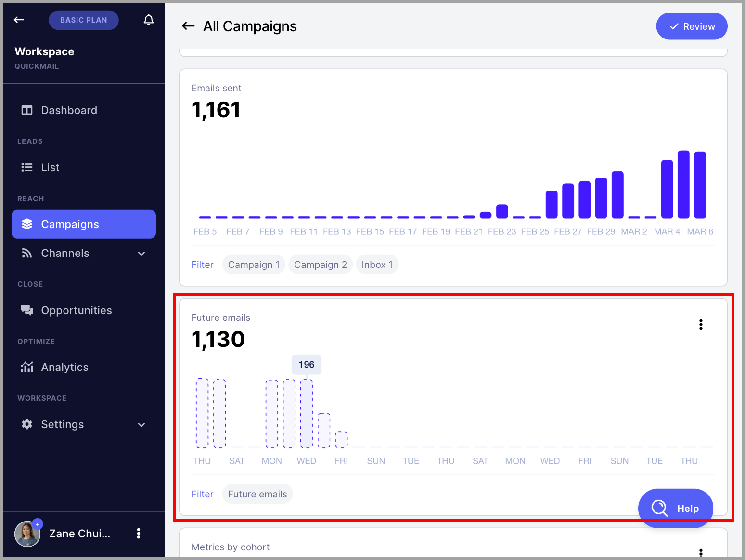Image resolution: width=745 pixels, height=560 pixels.
Task: Click the Workspace title
Action: coord(44,51)
